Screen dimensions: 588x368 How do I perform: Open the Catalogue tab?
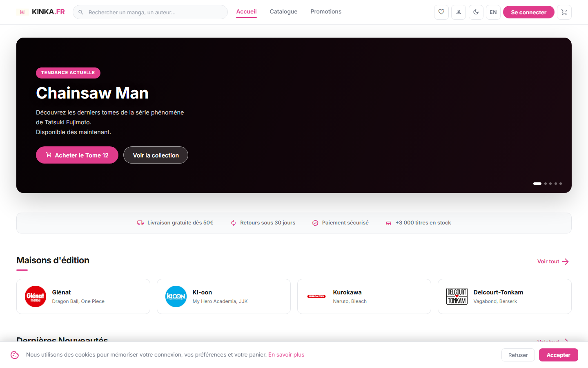coord(283,12)
